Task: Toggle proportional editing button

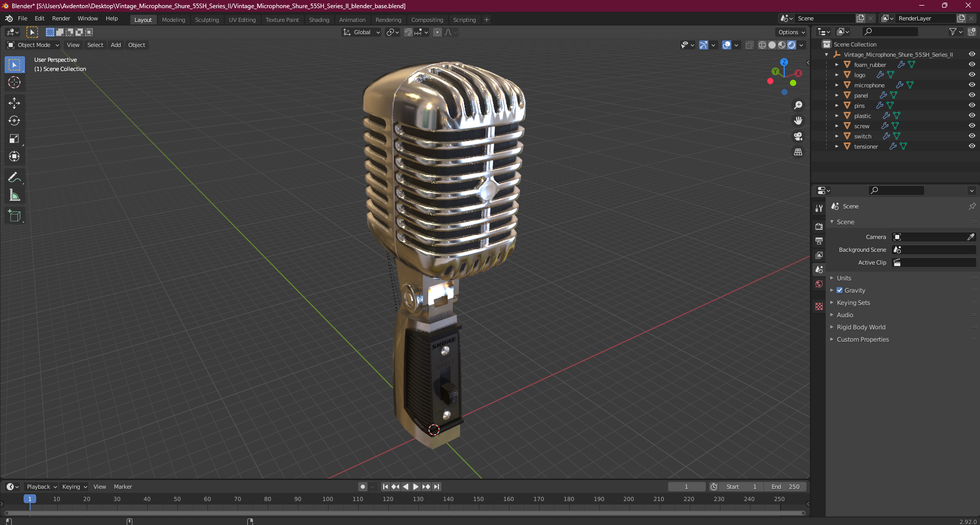Action: tap(437, 32)
